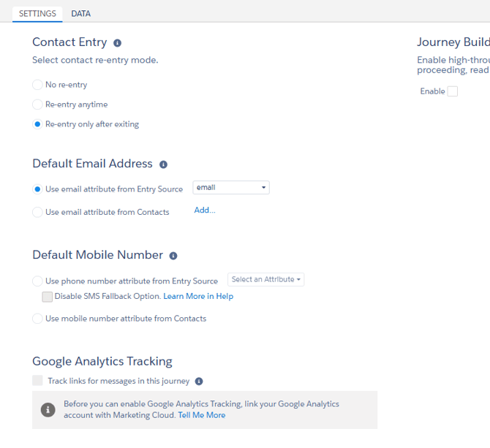The height and width of the screenshot is (448, 490).
Task: Tick the Journey Builder Enable checkbox
Action: point(453,91)
